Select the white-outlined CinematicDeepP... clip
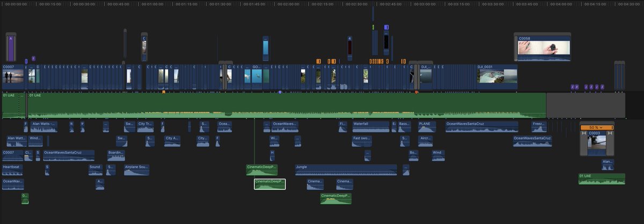 pyautogui.click(x=270, y=184)
